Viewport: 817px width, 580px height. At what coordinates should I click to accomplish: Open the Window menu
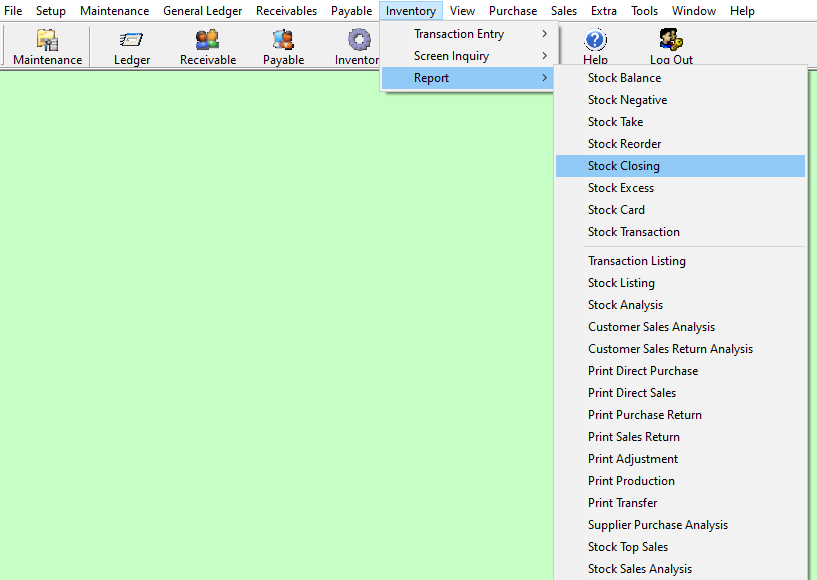[x=694, y=11]
